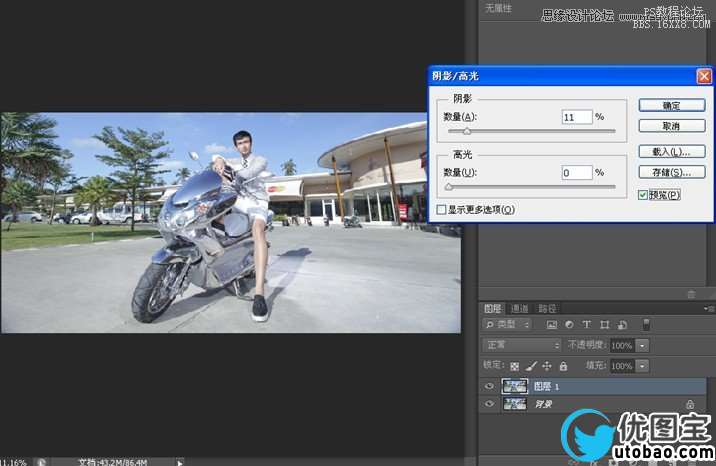
Task: Click the lock position move icon
Action: pos(547,367)
